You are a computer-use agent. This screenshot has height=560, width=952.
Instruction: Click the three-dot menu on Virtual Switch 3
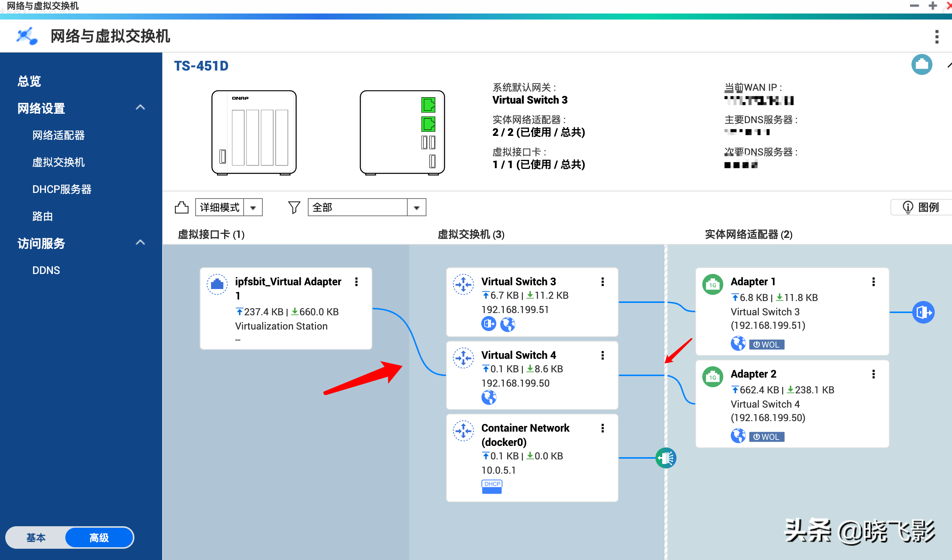pyautogui.click(x=603, y=282)
